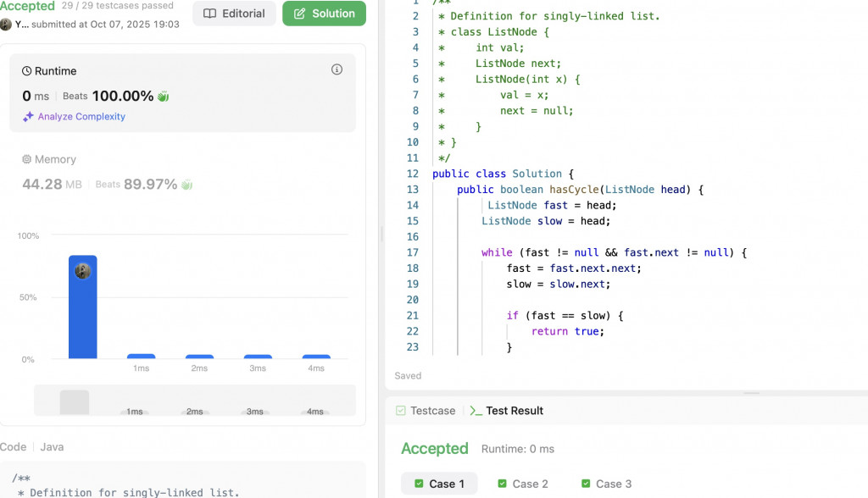The image size is (868, 498).
Task: Click 'slow = slow.next;' on line 19
Action: (559, 284)
